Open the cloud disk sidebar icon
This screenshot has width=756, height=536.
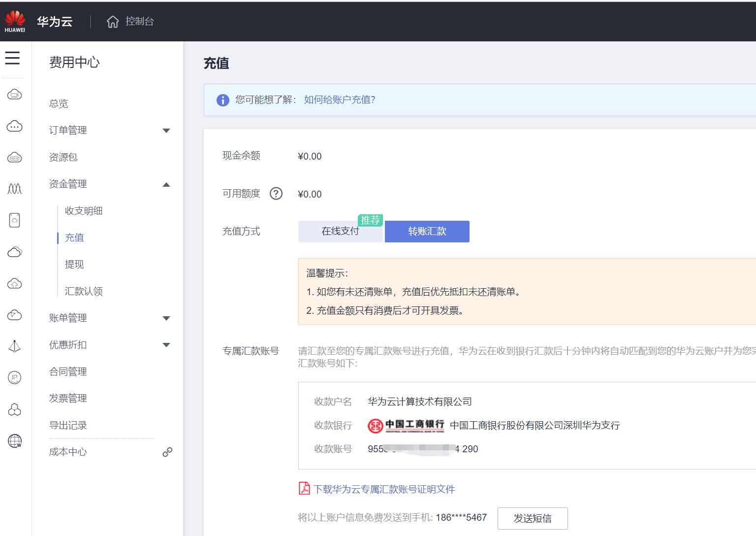15,158
